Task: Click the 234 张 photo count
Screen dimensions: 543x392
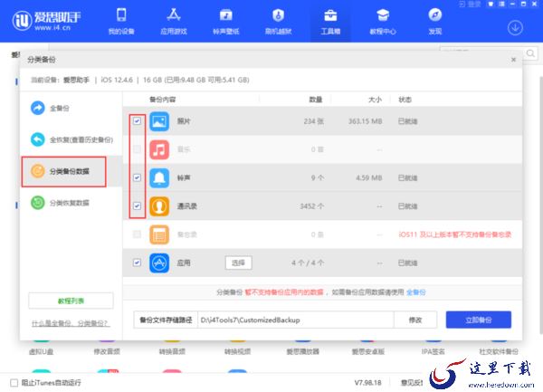Action: tap(314, 121)
